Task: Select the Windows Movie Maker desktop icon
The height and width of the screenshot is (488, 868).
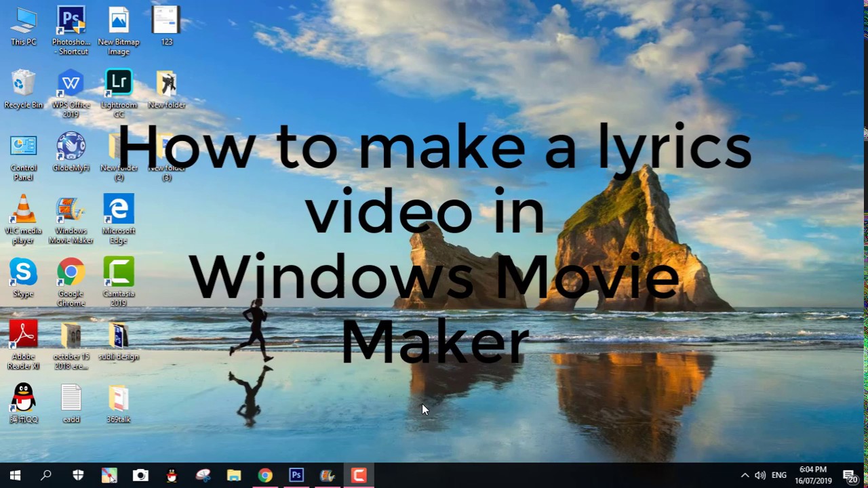Action: click(71, 220)
